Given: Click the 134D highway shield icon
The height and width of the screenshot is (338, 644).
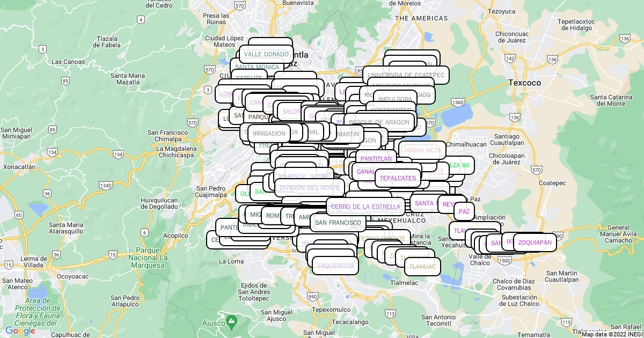Looking at the screenshot, I should coord(106,186).
